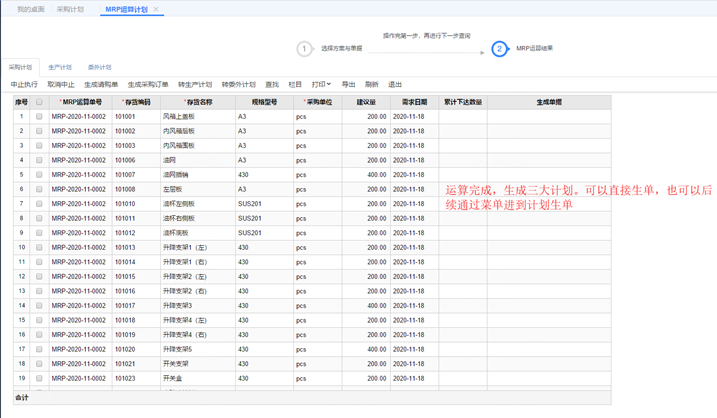This screenshot has width=717, height=418.
Task: Click 转生产计划 in the toolbar
Action: point(195,85)
